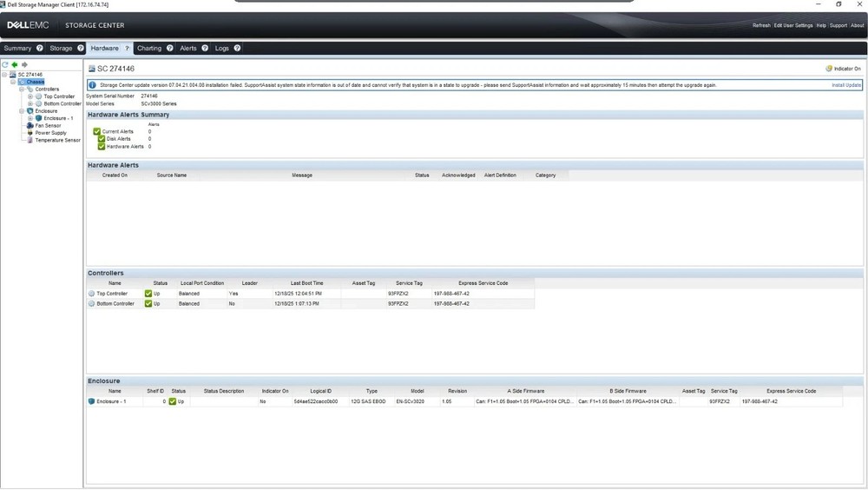Click the Enclosure - 1 status Up check icon
The height and width of the screenshot is (490, 868).
click(x=173, y=401)
